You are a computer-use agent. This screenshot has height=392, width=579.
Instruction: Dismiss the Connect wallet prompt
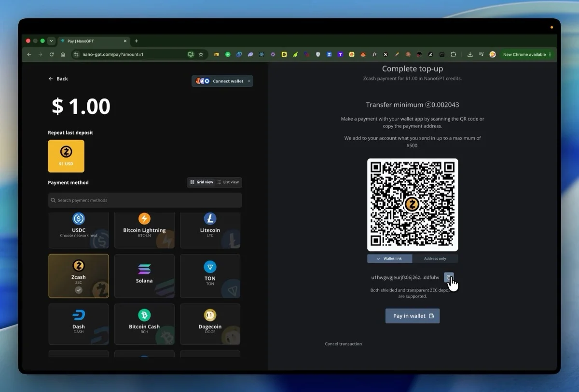pos(249,81)
